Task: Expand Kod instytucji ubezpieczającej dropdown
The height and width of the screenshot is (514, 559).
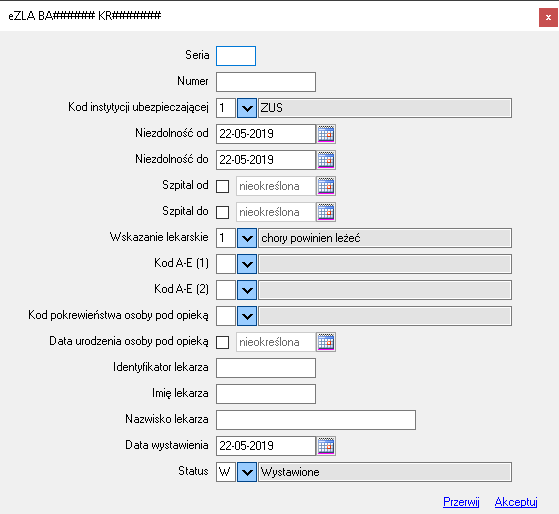Action: (x=247, y=108)
